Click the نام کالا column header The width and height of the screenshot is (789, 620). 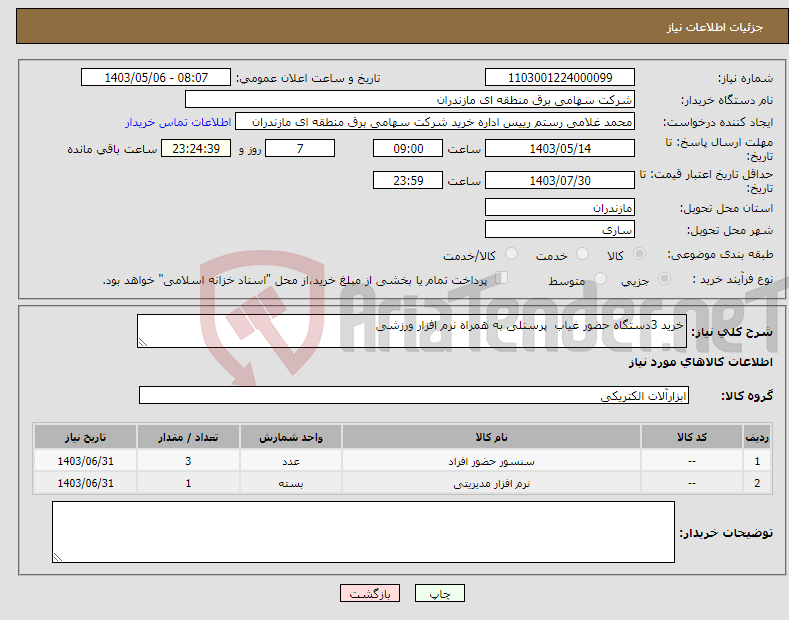pyautogui.click(x=491, y=437)
